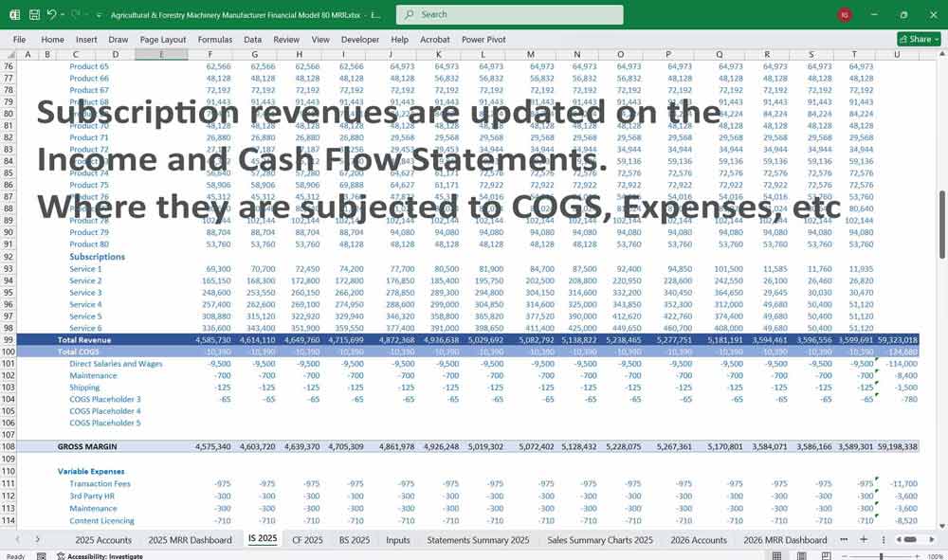Open the Inputs sheet tab

397,540
